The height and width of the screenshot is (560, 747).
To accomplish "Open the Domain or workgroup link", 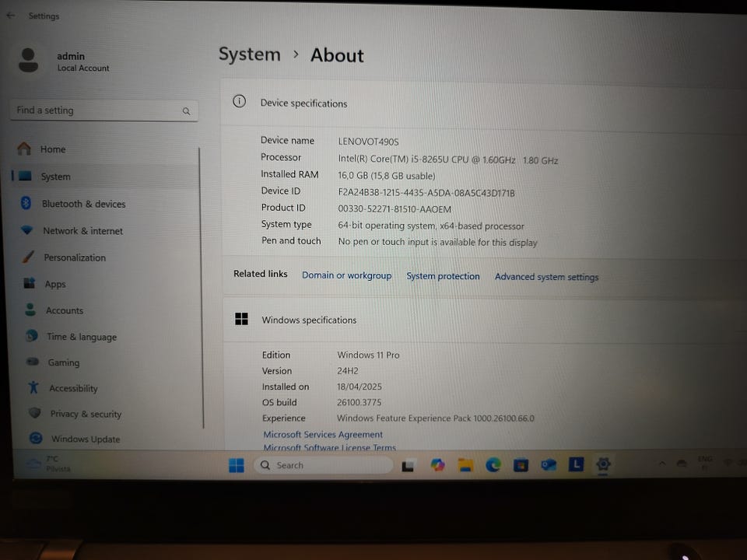I will point(346,275).
